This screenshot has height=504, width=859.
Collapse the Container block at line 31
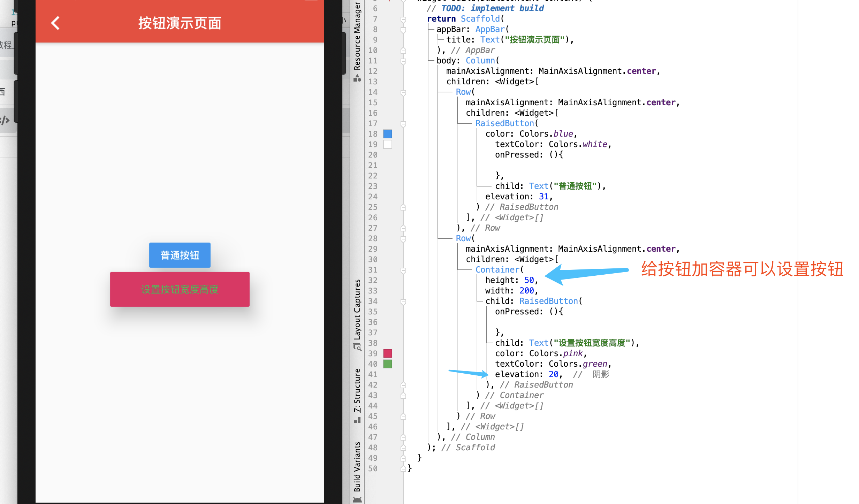pyautogui.click(x=403, y=270)
